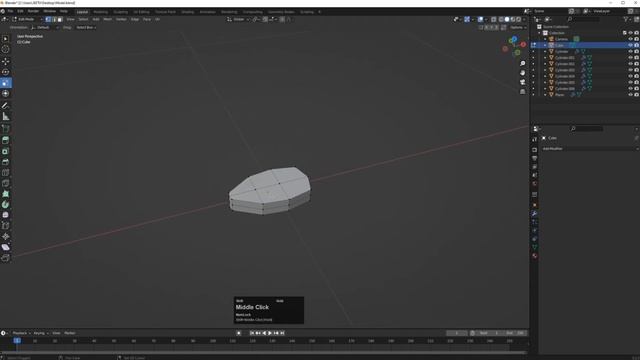Open the Material properties tab
Viewport: 640px width, 360px height.
click(x=534, y=256)
